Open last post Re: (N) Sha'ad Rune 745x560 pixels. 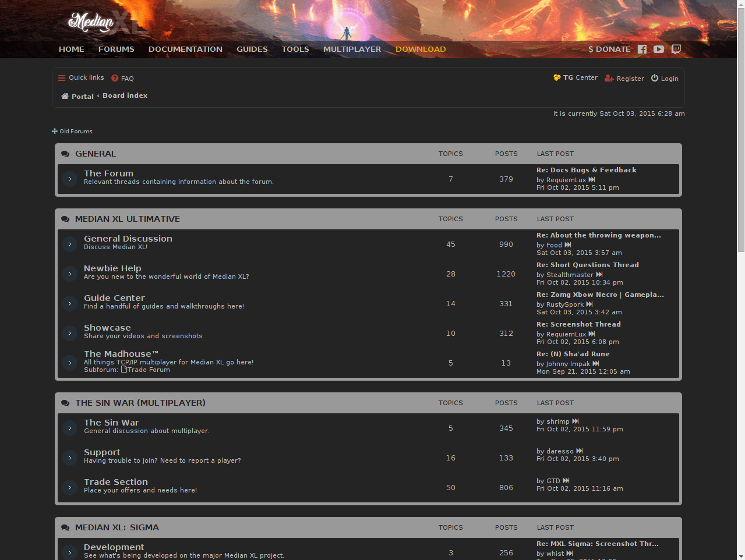coord(573,354)
